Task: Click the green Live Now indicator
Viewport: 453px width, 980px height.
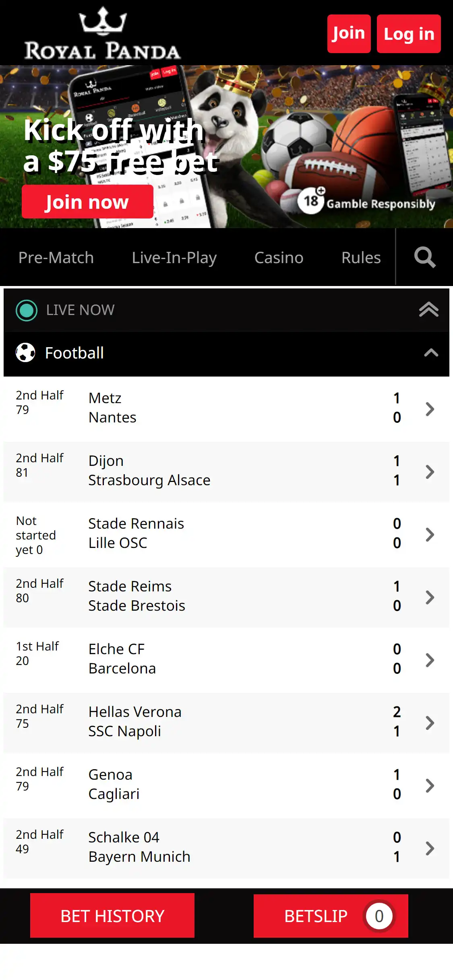Action: tap(27, 310)
